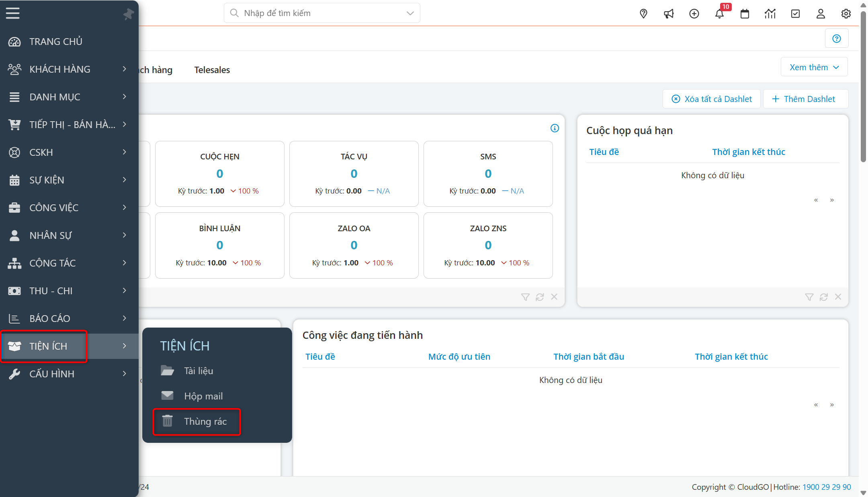Open the location pin icon
Image resolution: width=868 pixels, height=497 pixels.
coord(643,14)
